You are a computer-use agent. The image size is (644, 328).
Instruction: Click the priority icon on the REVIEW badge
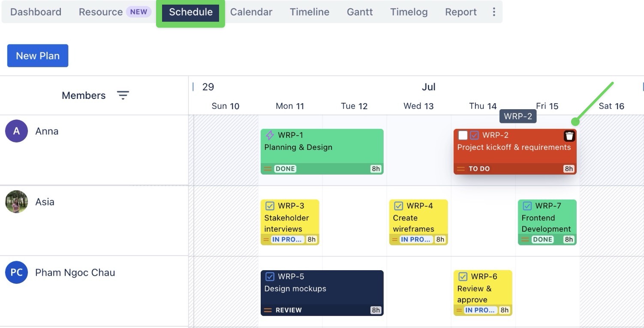click(x=268, y=310)
